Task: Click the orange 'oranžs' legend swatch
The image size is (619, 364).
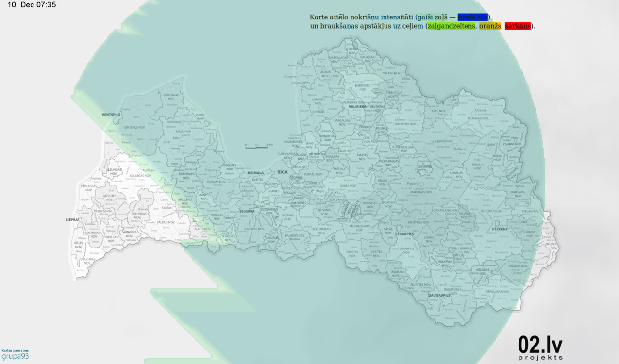Action: 490,26
